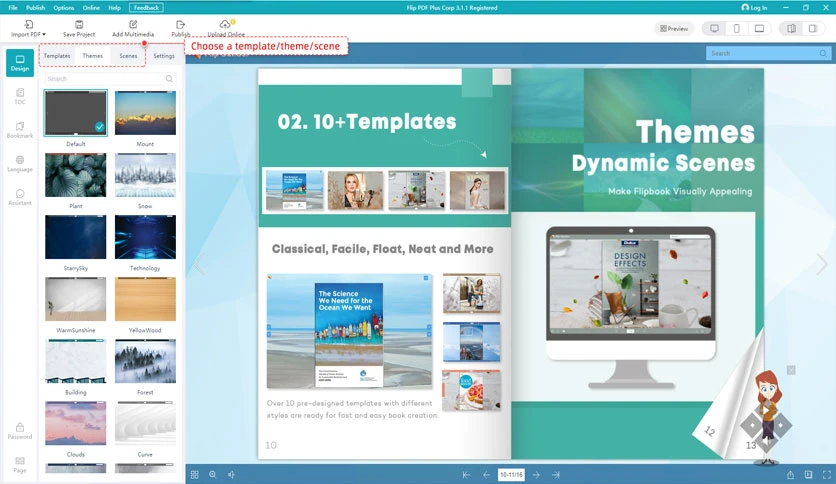This screenshot has height=484, width=836.
Task: Switch to the Scenes tab
Action: coord(128,55)
